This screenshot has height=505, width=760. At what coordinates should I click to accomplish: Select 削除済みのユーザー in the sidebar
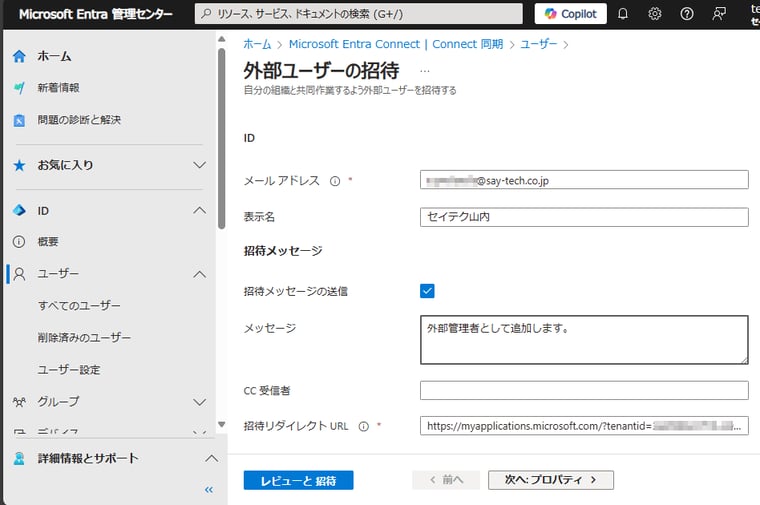[x=84, y=338]
